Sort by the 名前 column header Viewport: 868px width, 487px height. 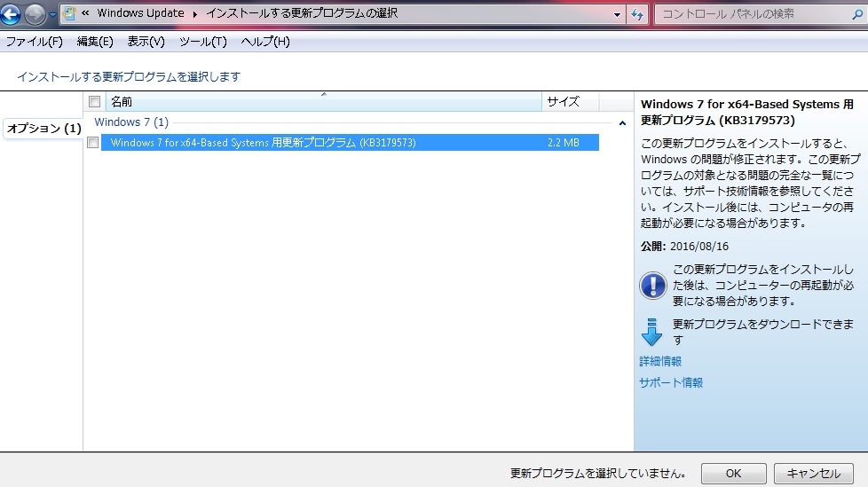pyautogui.click(x=323, y=102)
